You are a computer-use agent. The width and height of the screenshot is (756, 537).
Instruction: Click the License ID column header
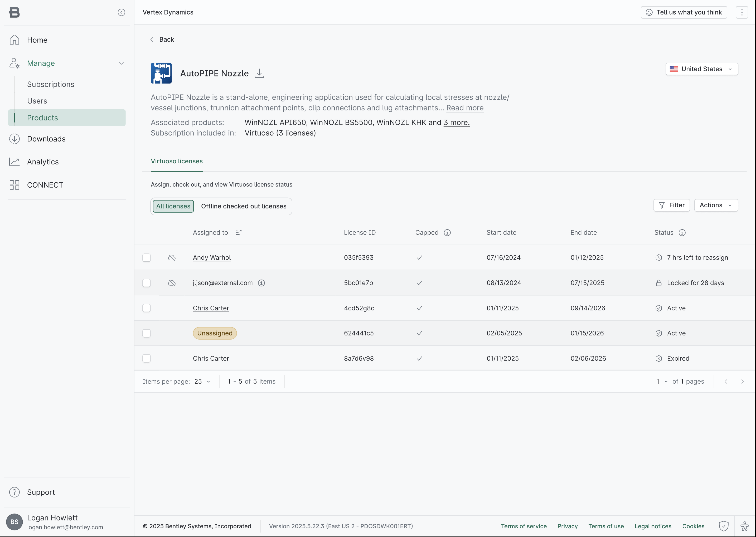click(360, 232)
